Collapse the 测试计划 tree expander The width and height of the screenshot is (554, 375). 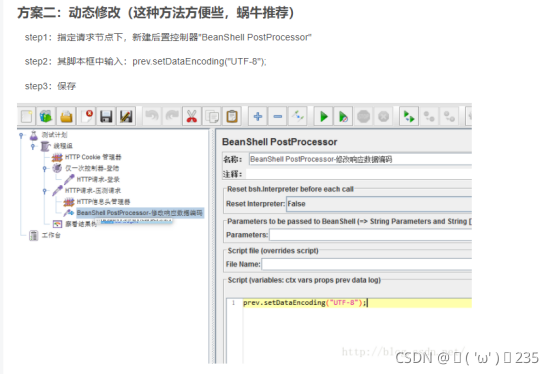coord(21,135)
